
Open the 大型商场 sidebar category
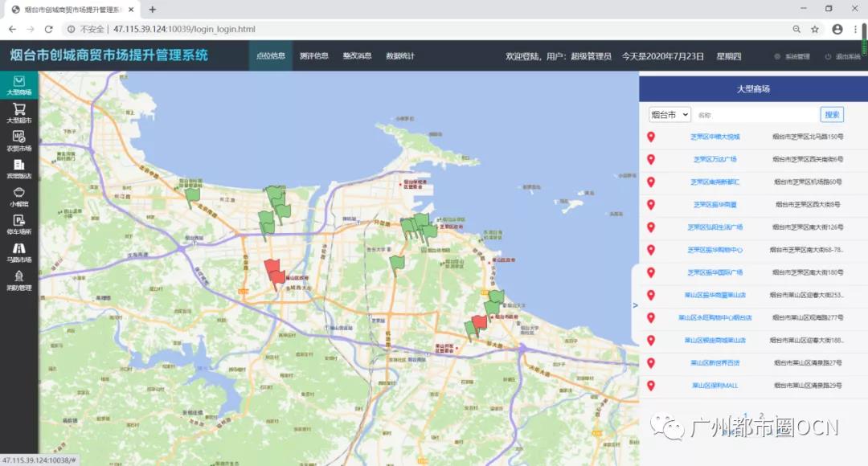coord(19,85)
